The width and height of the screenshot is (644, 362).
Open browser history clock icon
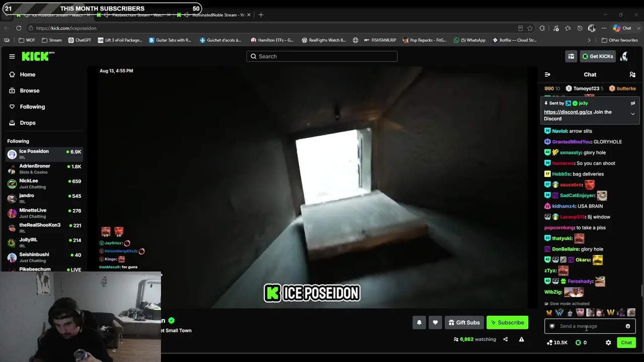coord(580,28)
